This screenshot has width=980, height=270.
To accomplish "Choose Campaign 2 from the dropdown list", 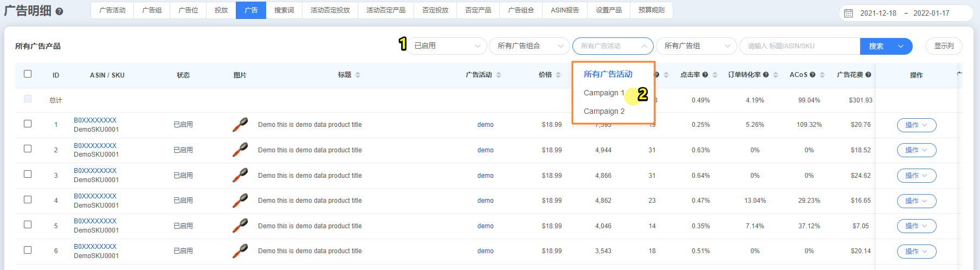I will click(x=604, y=111).
